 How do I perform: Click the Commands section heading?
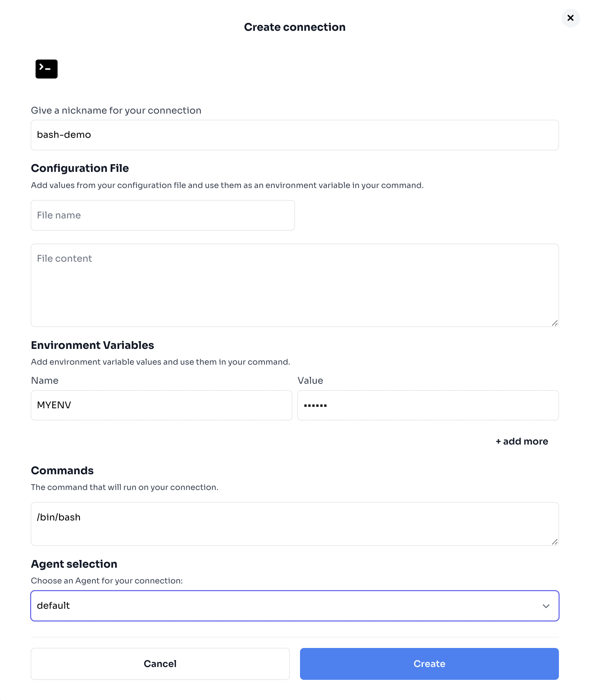point(62,471)
